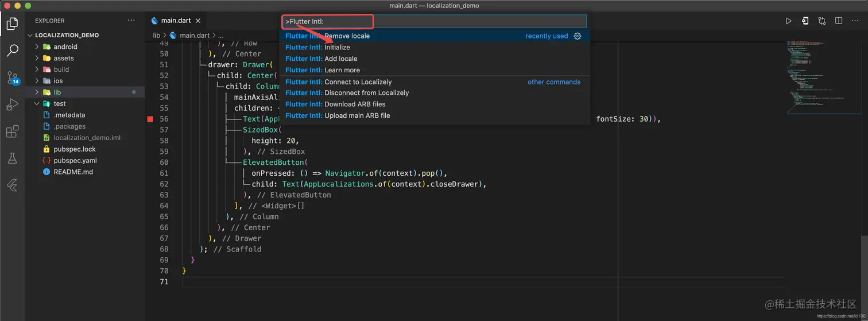Run Flutter Intl: Disconnect from Localizely

pos(434,92)
